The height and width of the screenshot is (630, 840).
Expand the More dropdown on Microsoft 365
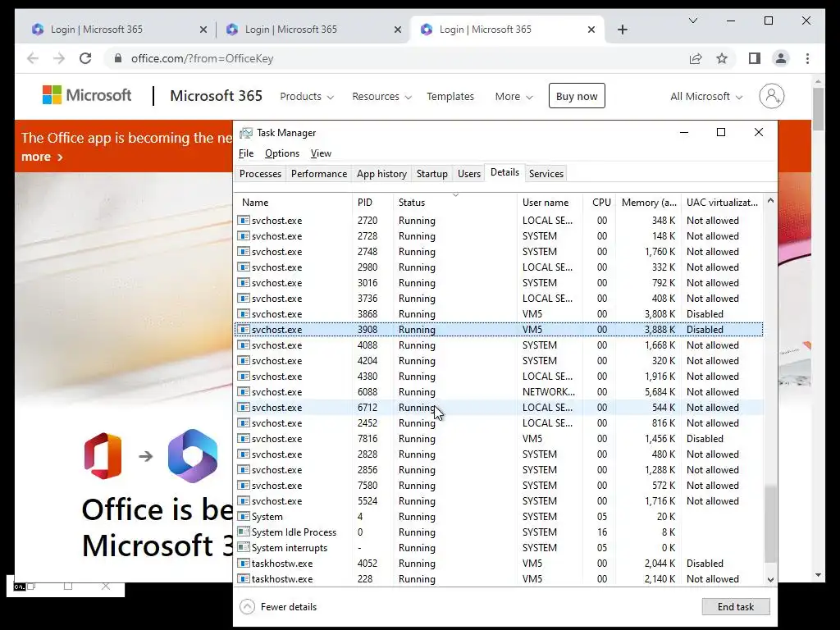514,97
